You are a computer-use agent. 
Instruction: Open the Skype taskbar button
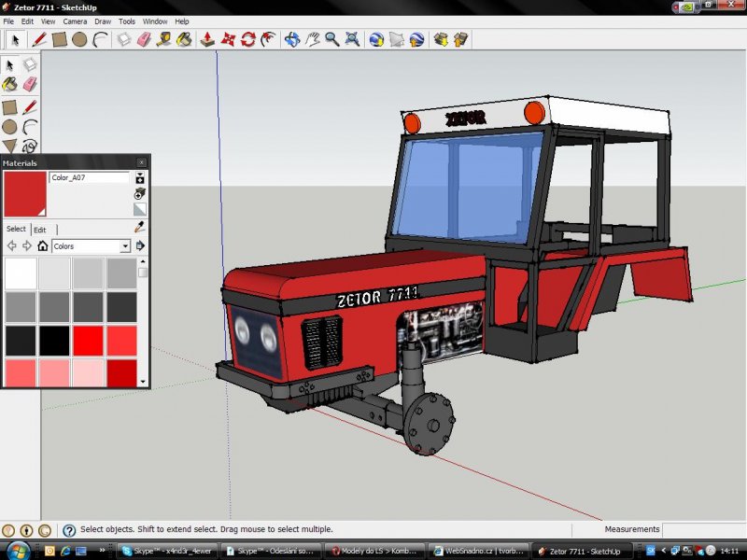[x=168, y=551]
